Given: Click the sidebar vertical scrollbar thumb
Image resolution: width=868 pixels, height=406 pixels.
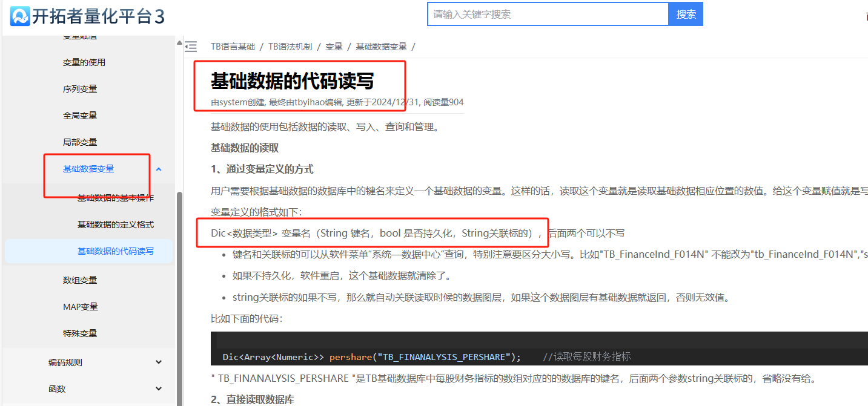Looking at the screenshot, I should click(x=179, y=298).
